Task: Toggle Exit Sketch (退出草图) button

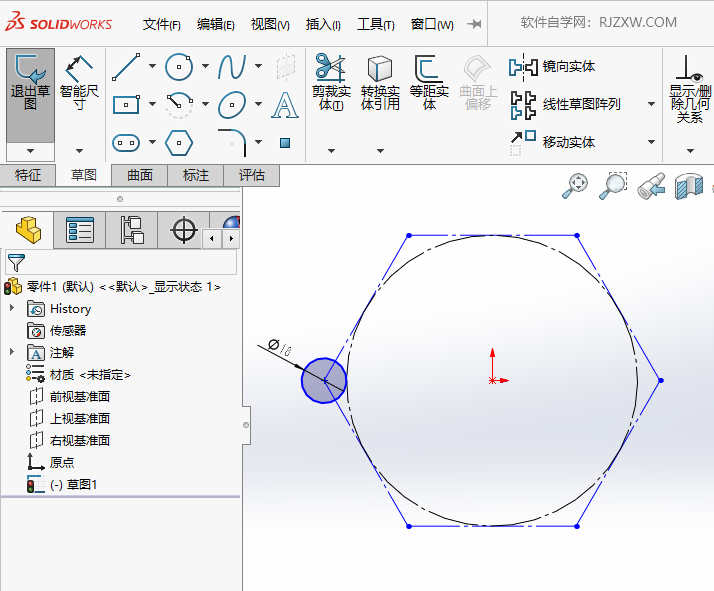Action: pos(30,84)
